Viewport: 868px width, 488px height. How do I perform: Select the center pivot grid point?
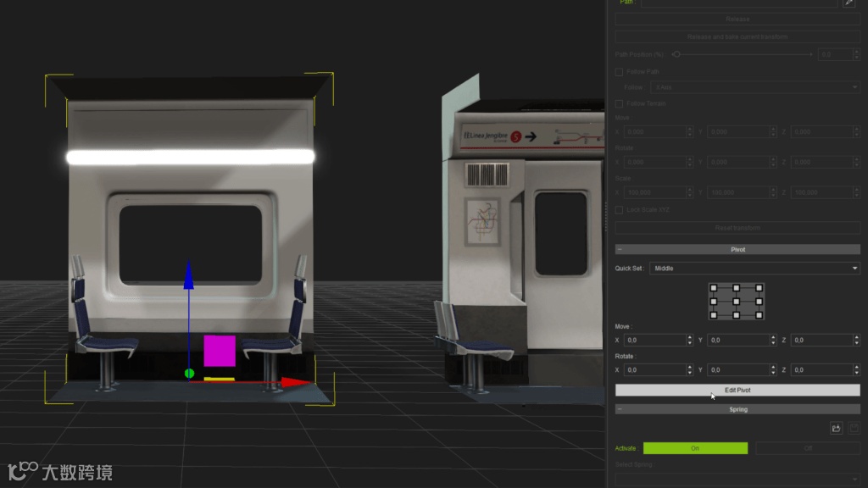point(737,302)
